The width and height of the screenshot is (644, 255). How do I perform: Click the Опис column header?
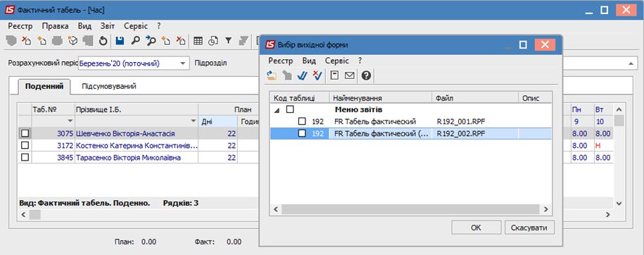pyautogui.click(x=535, y=98)
